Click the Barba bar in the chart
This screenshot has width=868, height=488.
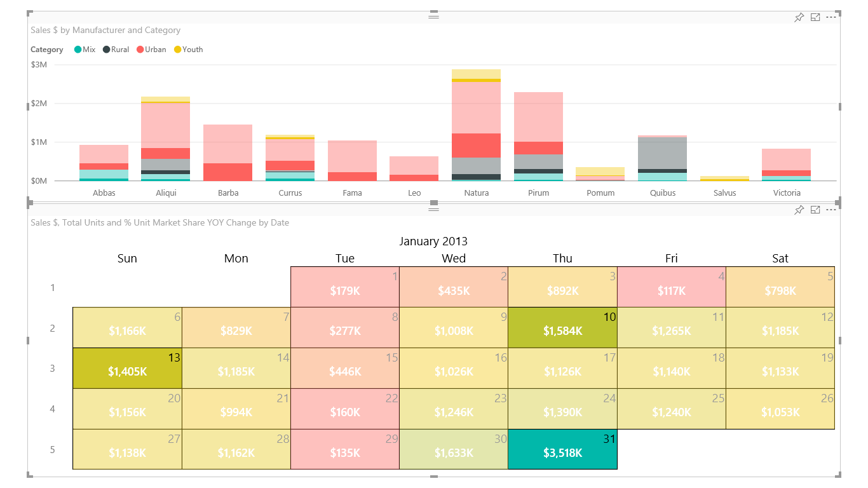(x=228, y=152)
